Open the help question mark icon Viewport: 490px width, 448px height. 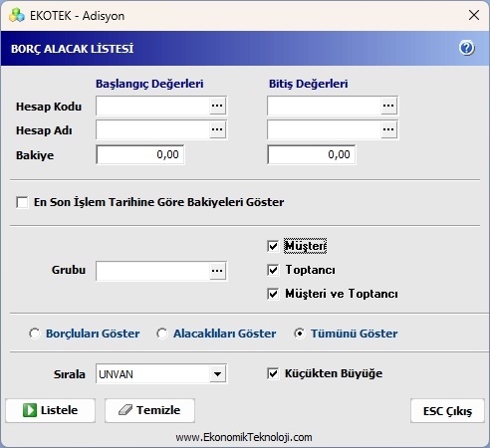point(467,48)
